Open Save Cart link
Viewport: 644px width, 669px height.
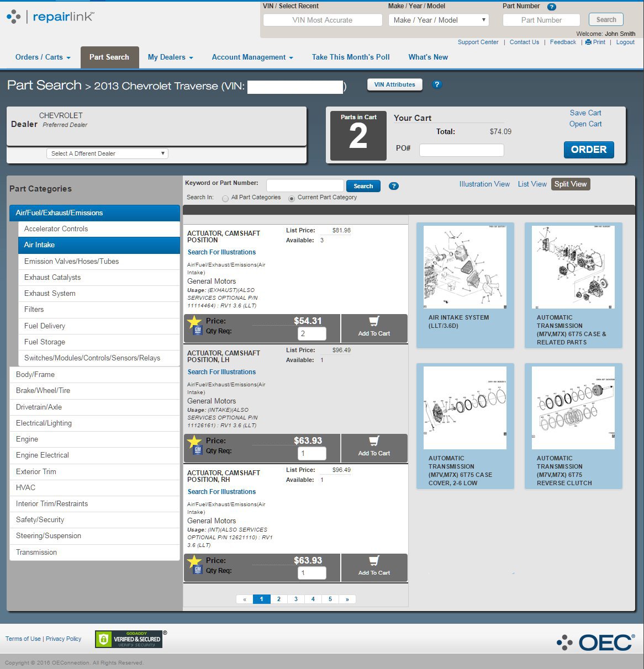(585, 113)
